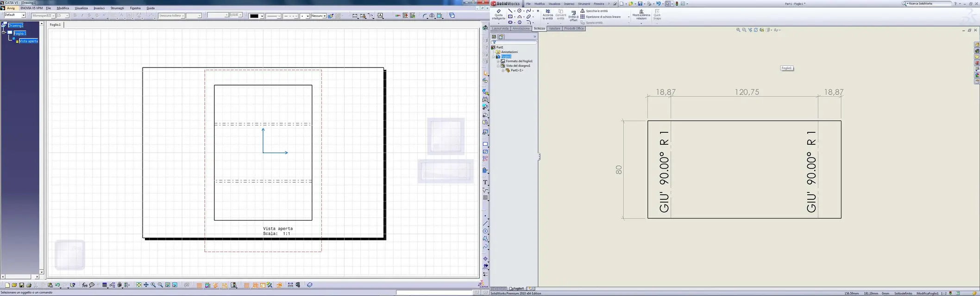
Task: Click the New document icon in SolidWorks
Action: (x=622, y=4)
